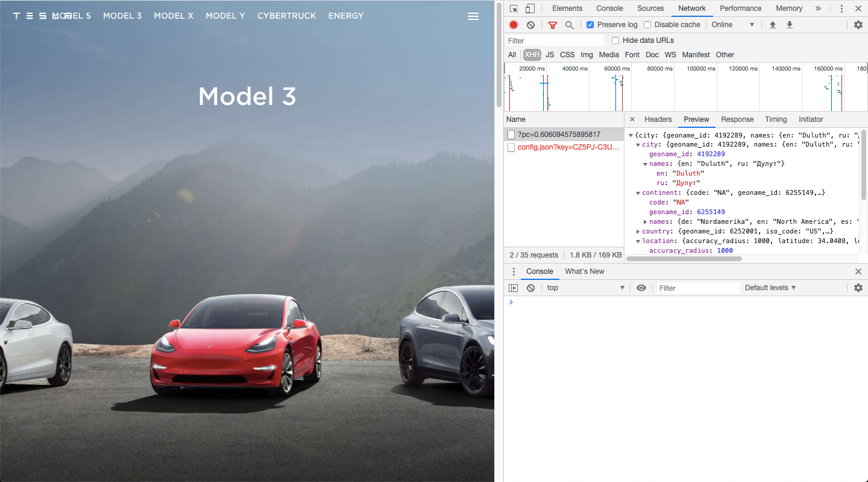Click the Tesla logo
This screenshot has width=868, height=482.
pos(41,16)
